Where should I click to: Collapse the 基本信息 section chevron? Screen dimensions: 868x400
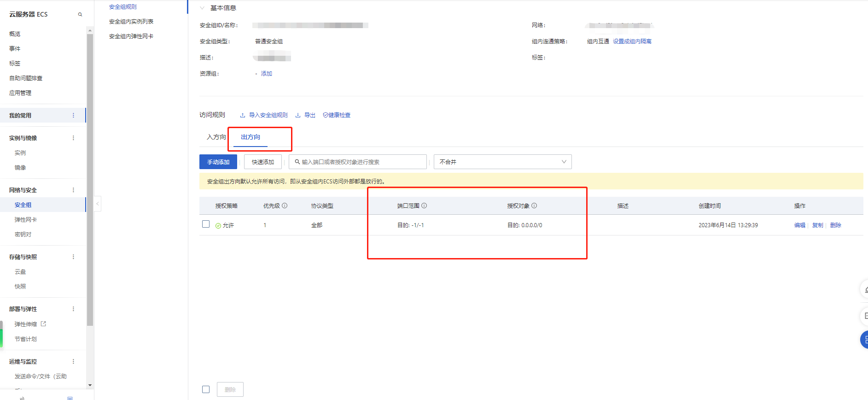(202, 8)
